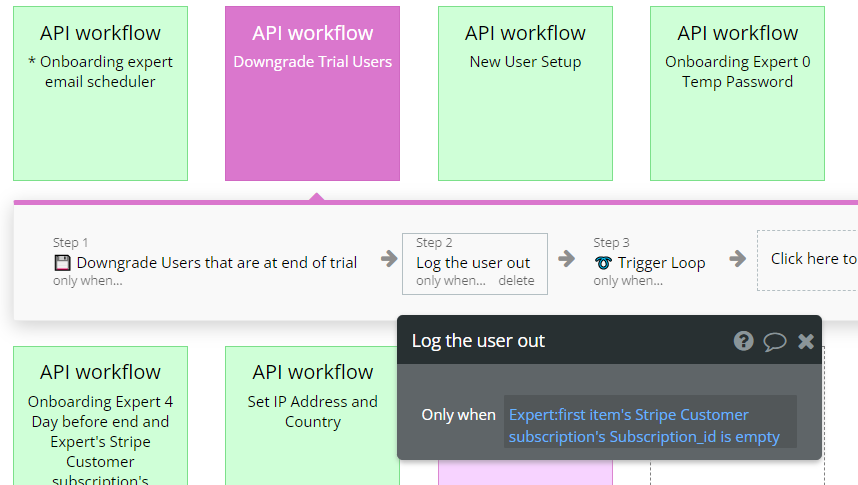This screenshot has width=858, height=485.
Task: Click the arrow between Step 2 and Step 3
Action: pos(567,259)
